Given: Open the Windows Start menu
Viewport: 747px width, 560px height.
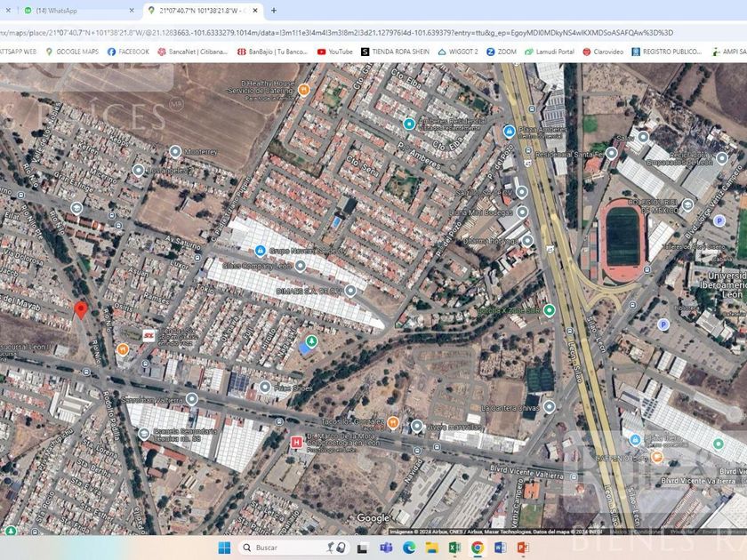Looking at the screenshot, I should pos(224,548).
